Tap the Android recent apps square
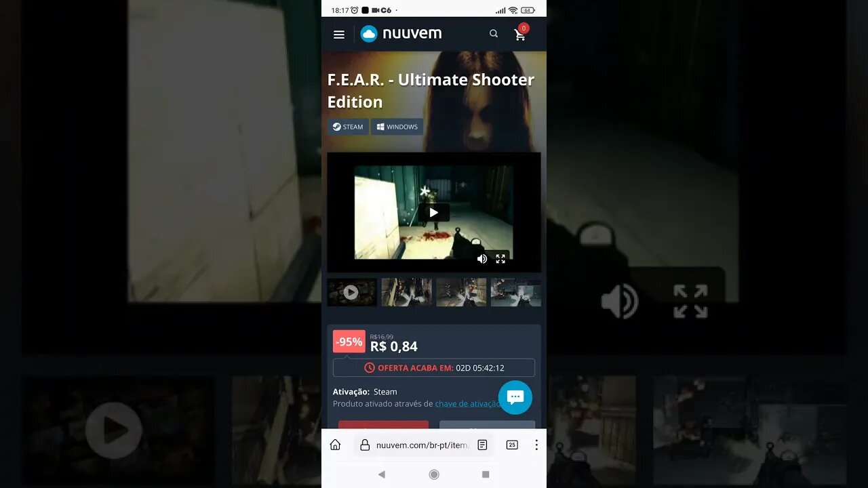Viewport: 868px width, 488px height. [x=486, y=474]
